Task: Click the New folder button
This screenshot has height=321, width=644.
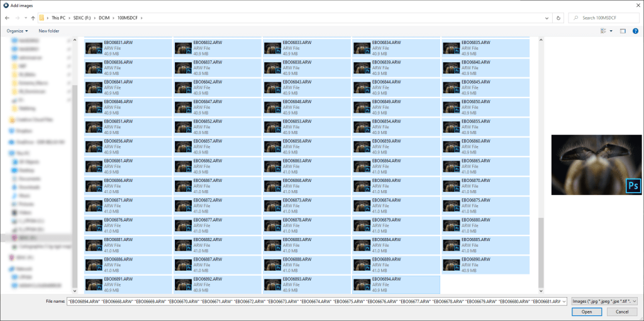Action: 49,30
